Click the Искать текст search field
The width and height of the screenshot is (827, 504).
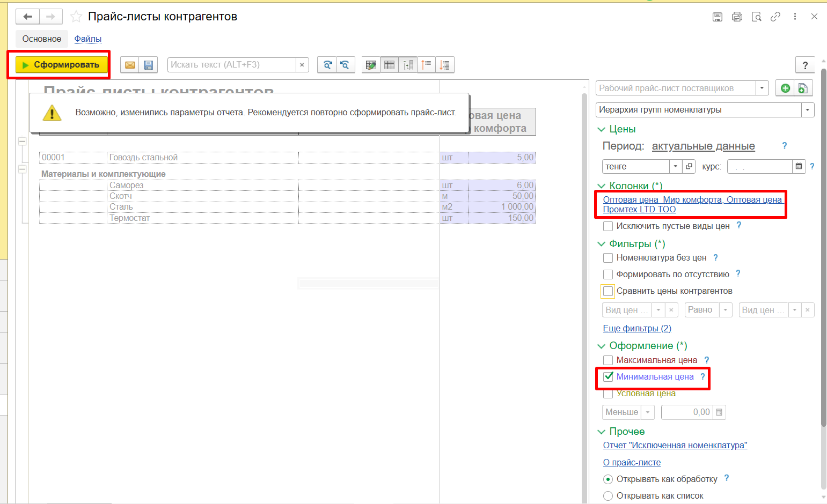[232, 65]
